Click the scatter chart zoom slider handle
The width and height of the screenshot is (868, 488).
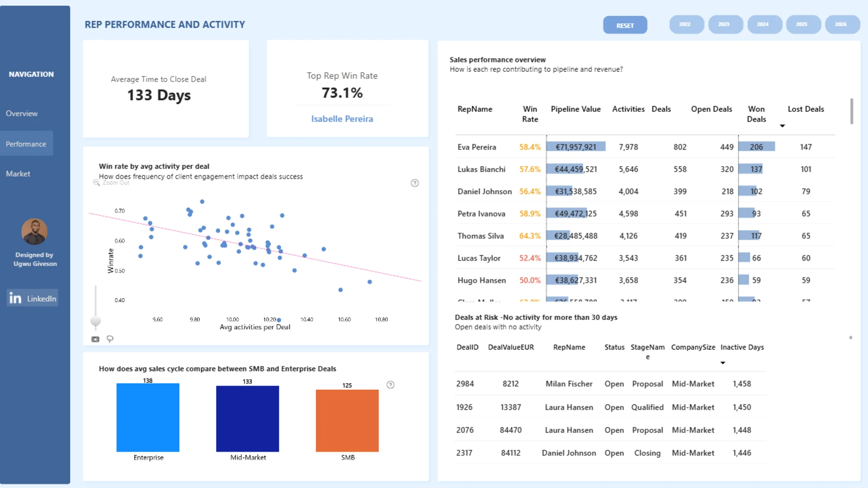(x=95, y=321)
